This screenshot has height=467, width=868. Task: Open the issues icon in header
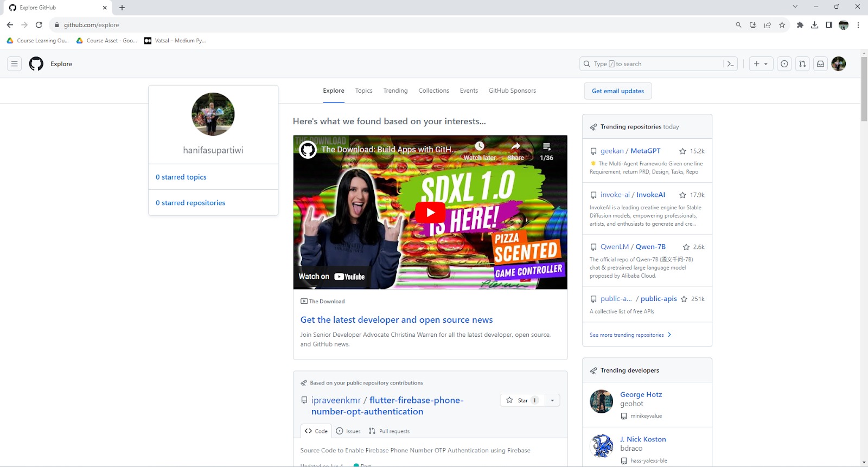(x=784, y=64)
